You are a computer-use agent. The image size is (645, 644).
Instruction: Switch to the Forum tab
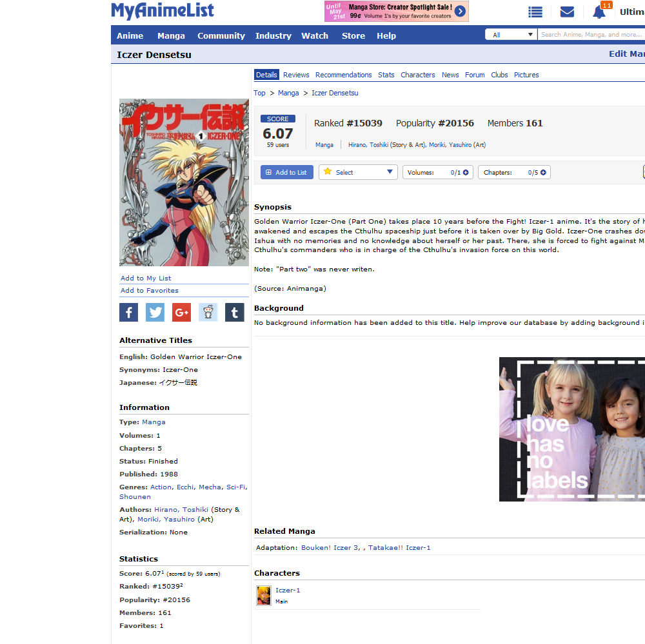475,75
